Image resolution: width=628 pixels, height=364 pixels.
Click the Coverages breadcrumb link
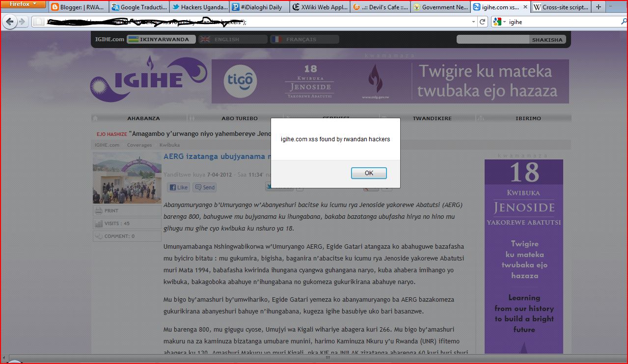[x=139, y=145]
